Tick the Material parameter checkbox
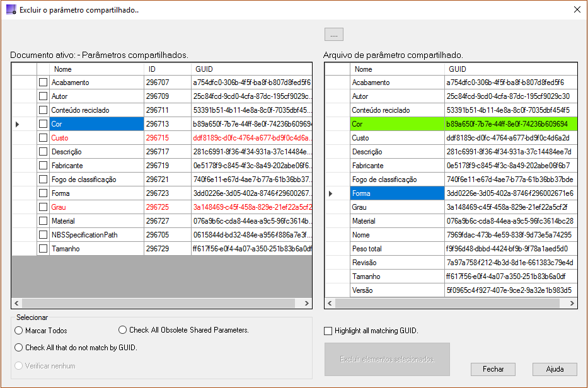 point(43,221)
